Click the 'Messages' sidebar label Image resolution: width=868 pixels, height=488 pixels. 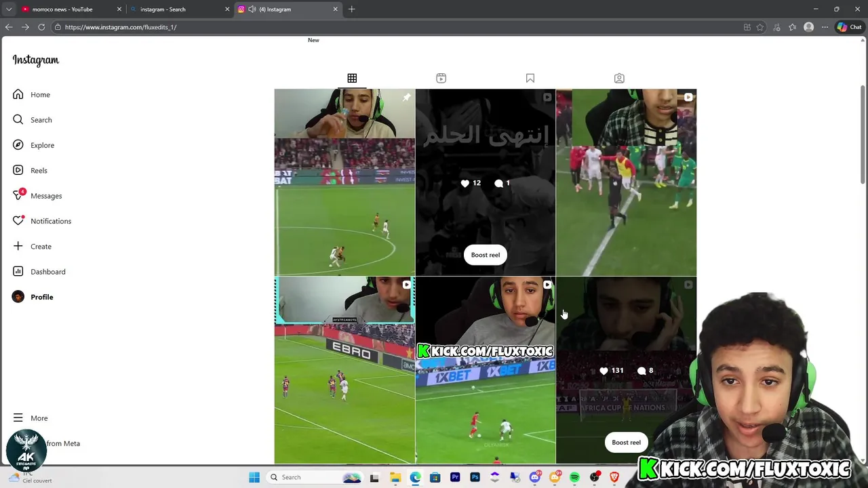46,196
